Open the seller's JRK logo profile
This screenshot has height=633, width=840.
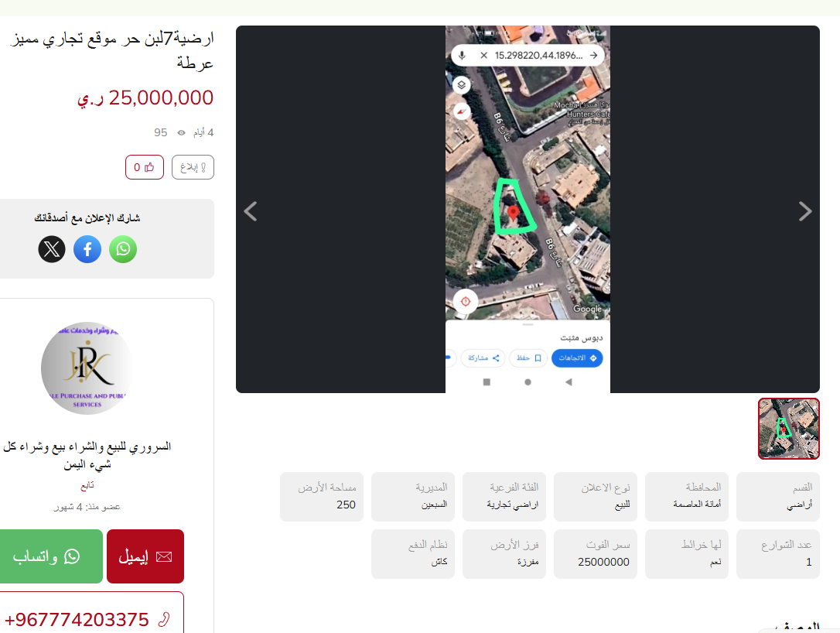(87, 368)
